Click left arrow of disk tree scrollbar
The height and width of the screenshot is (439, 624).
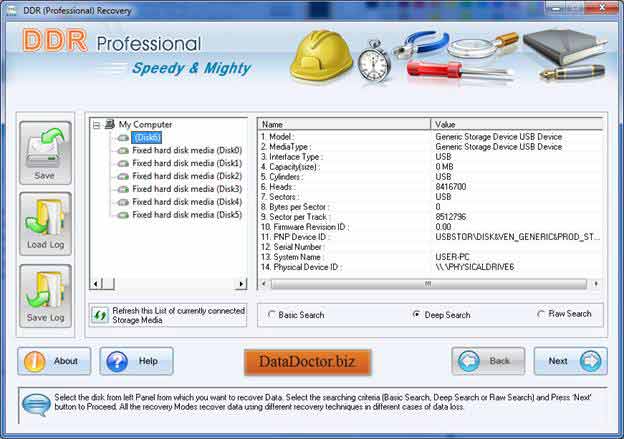96,284
